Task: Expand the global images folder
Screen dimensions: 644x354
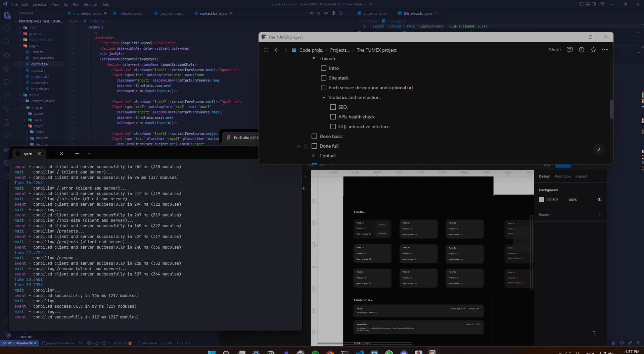Action: pos(38,113)
